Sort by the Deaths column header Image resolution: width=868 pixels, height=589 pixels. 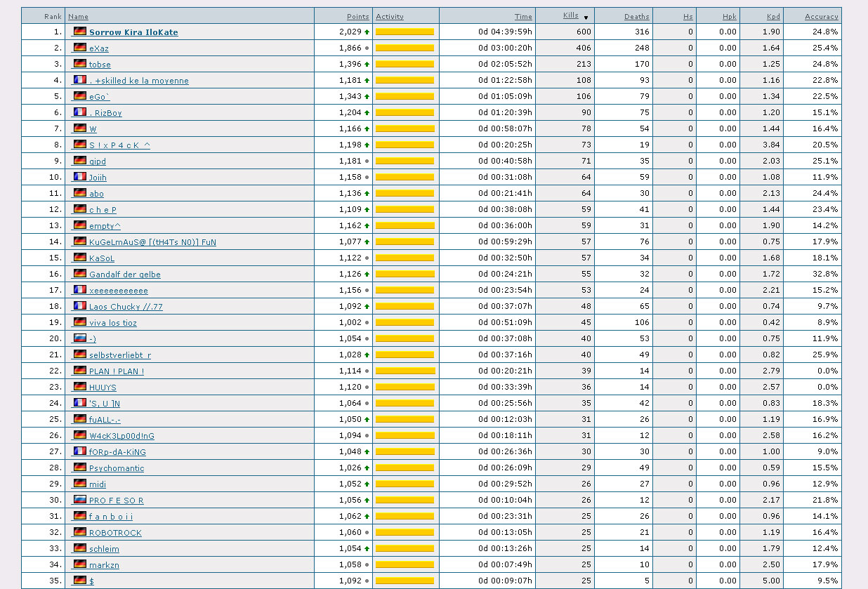pyautogui.click(x=636, y=16)
